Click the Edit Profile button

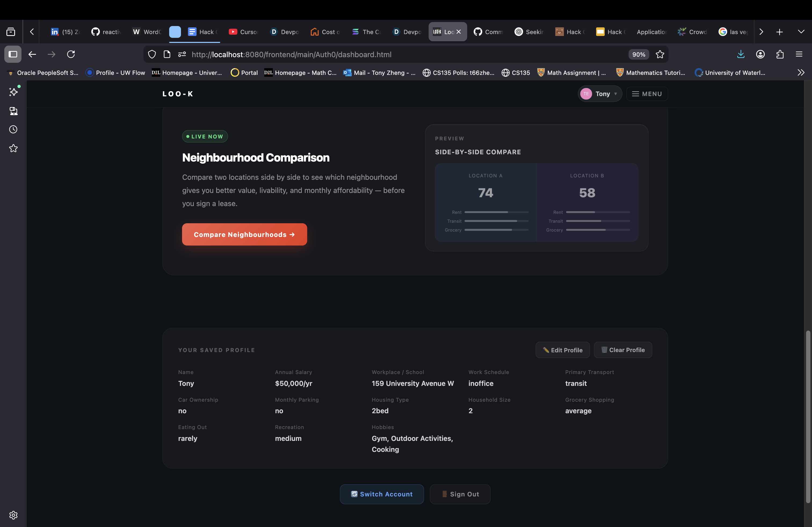click(562, 350)
